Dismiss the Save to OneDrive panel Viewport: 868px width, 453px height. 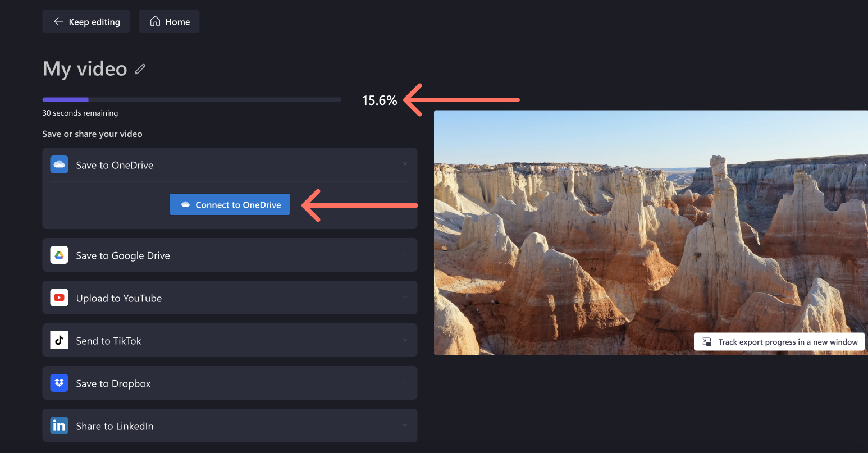405,164
